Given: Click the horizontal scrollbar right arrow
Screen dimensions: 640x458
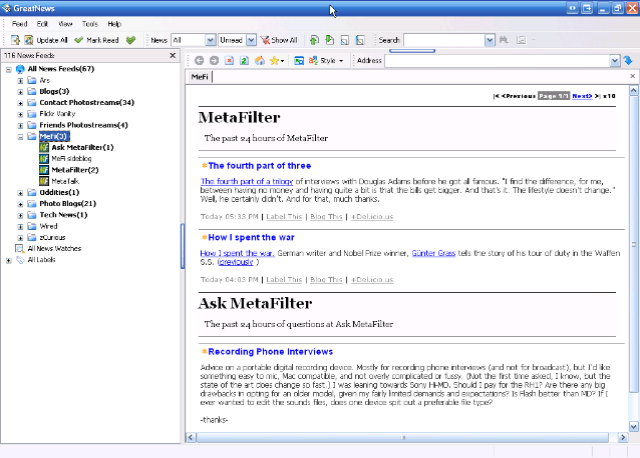Looking at the screenshot, I should [x=622, y=438].
